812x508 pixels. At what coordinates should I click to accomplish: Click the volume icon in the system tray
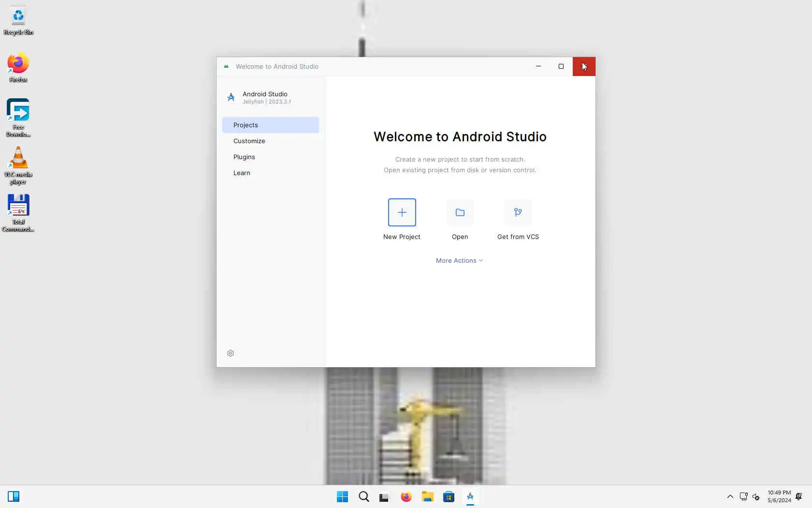[x=756, y=497]
